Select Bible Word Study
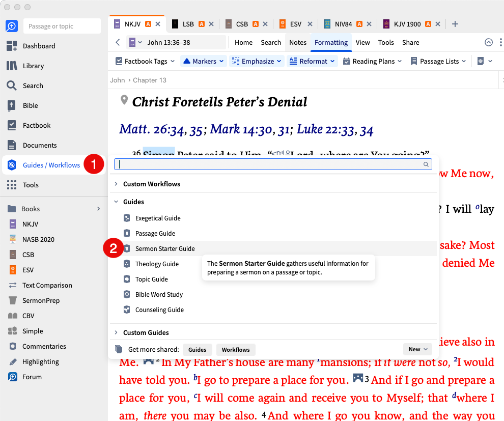The width and height of the screenshot is (504, 421). coord(159,294)
